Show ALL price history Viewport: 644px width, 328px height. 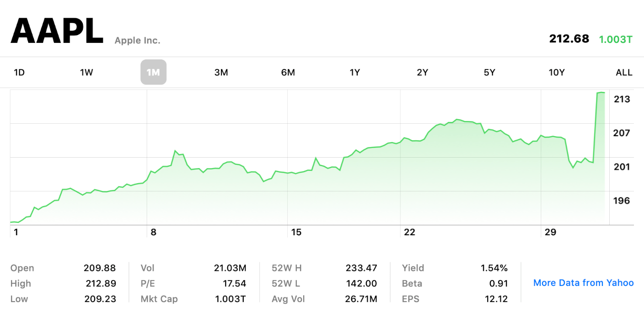point(624,72)
